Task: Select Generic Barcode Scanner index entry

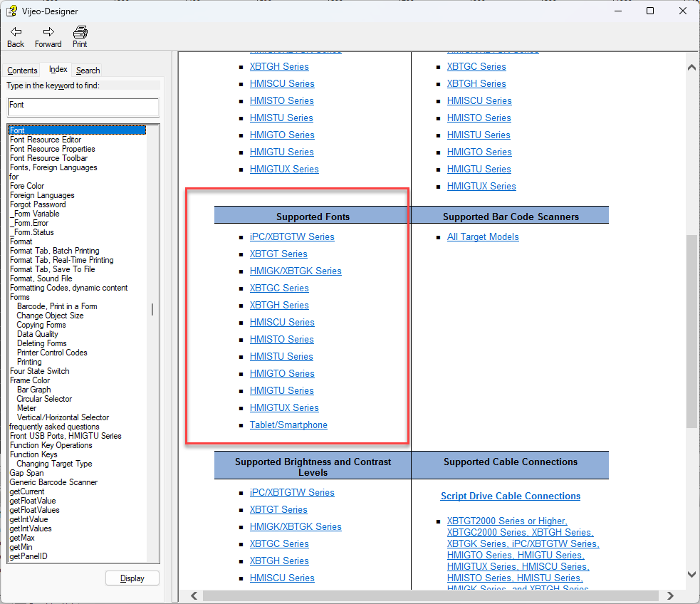Action: (x=53, y=482)
